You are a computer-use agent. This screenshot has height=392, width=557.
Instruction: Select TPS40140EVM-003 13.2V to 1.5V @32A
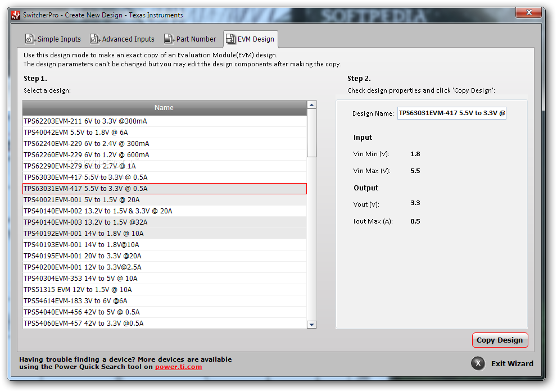(x=165, y=222)
